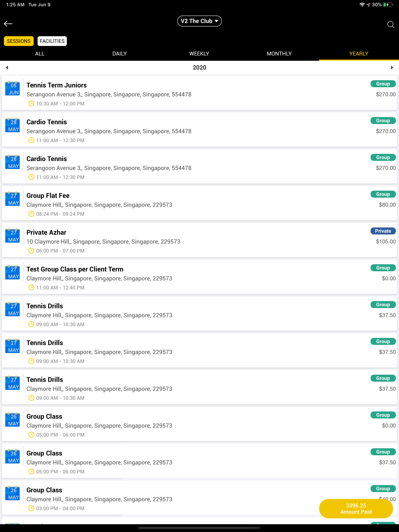This screenshot has height=532, width=399.
Task: Click Test Group Class calendar icon
Action: pyautogui.click(x=12, y=272)
